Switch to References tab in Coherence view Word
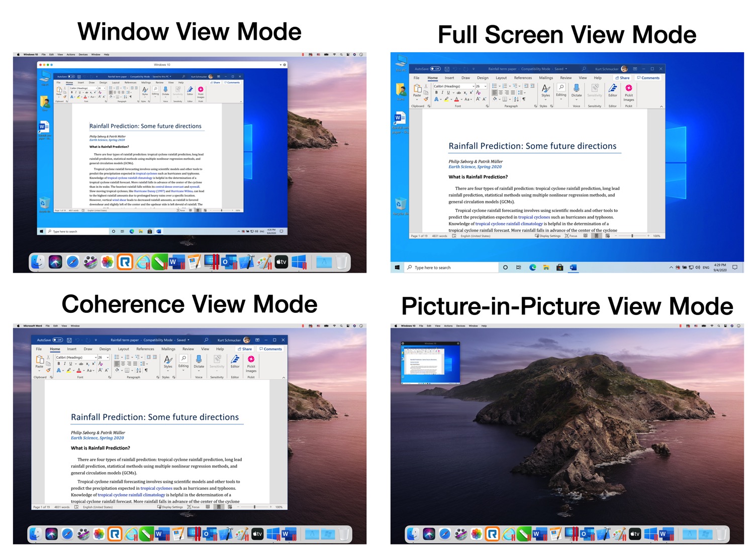 tap(145, 349)
